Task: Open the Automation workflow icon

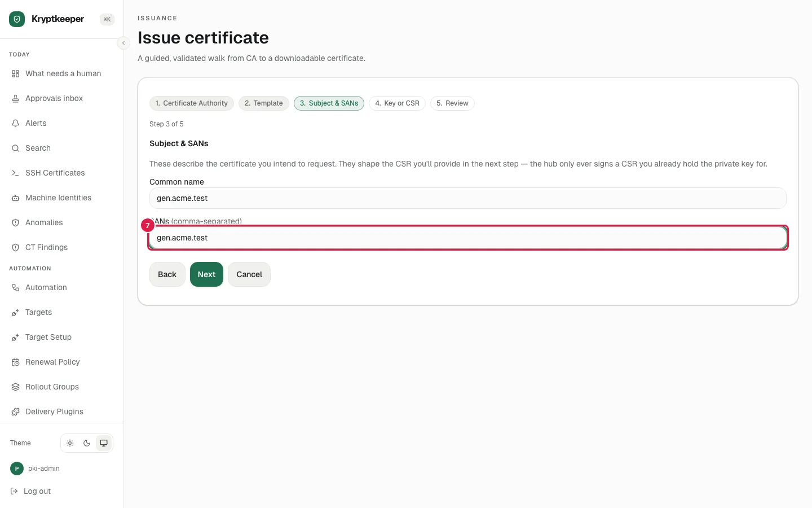Action: (x=16, y=288)
